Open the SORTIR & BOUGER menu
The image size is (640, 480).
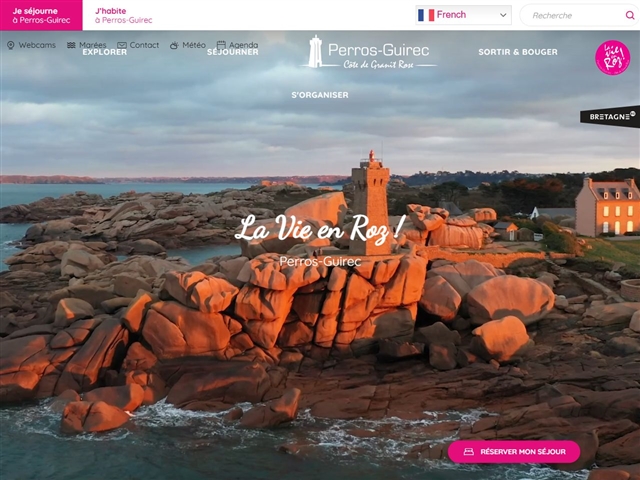tap(518, 52)
